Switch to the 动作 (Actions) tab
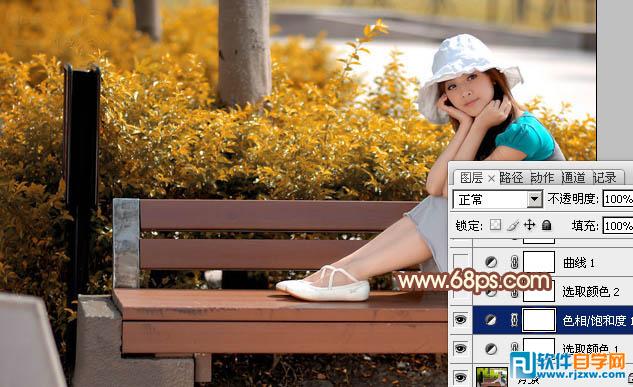This screenshot has height=387, width=633. pos(542,178)
